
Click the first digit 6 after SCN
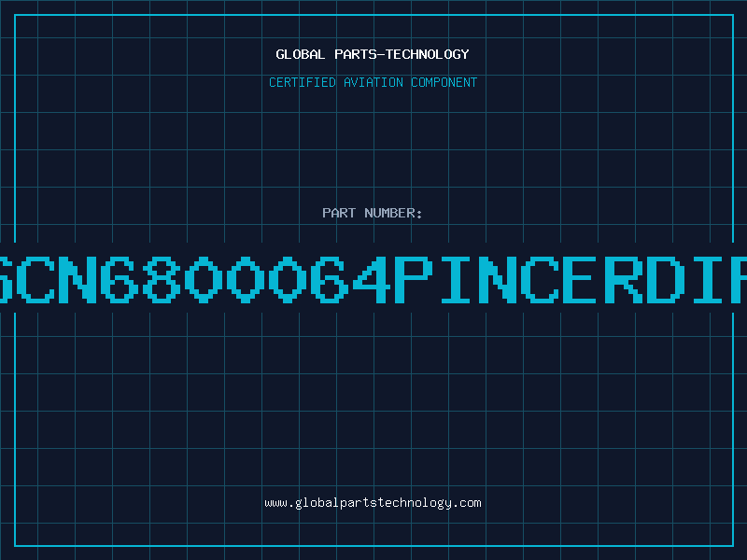pyautogui.click(x=120, y=279)
